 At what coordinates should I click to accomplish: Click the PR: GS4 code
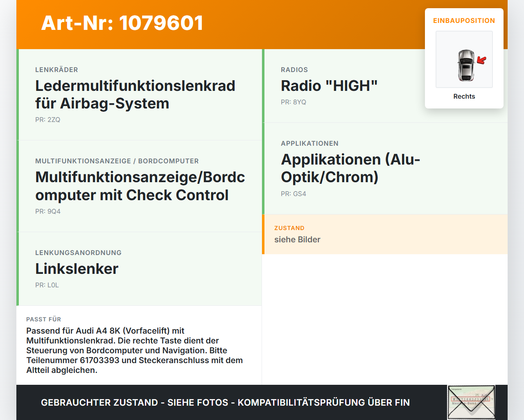coord(294,194)
